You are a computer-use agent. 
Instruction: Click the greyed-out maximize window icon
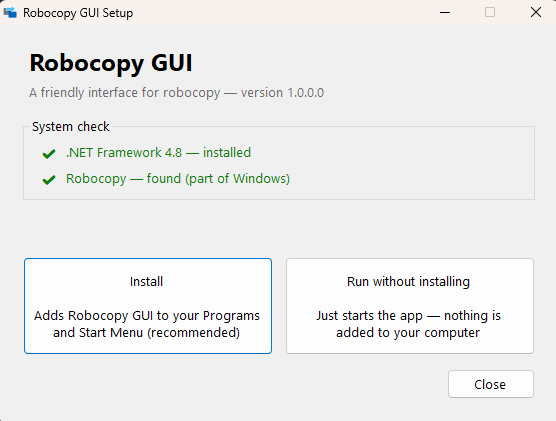[x=490, y=12]
